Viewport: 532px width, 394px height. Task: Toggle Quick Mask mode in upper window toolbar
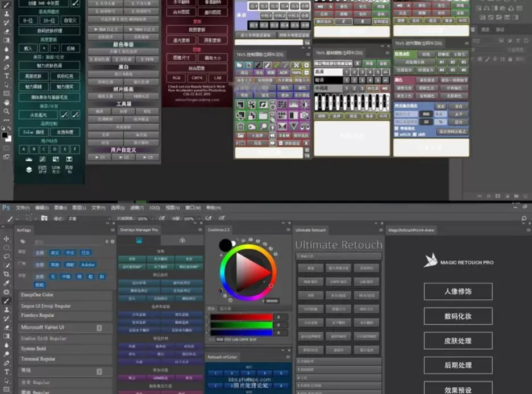coord(6,148)
